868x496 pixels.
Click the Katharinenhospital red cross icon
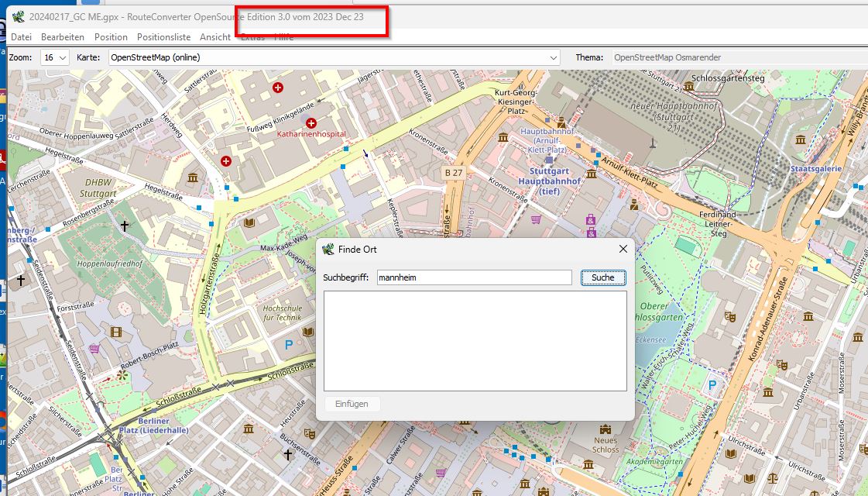click(x=312, y=122)
